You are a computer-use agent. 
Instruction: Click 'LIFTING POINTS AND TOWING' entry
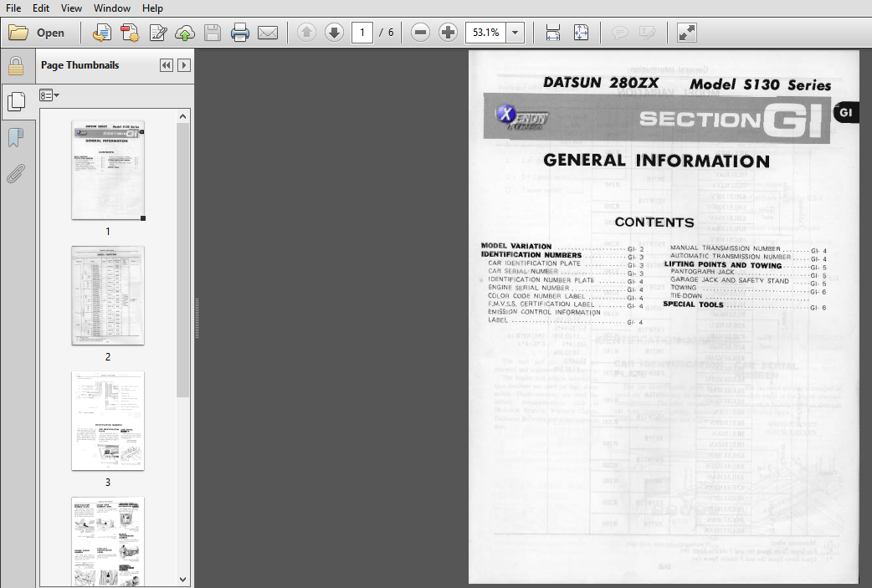(x=723, y=264)
